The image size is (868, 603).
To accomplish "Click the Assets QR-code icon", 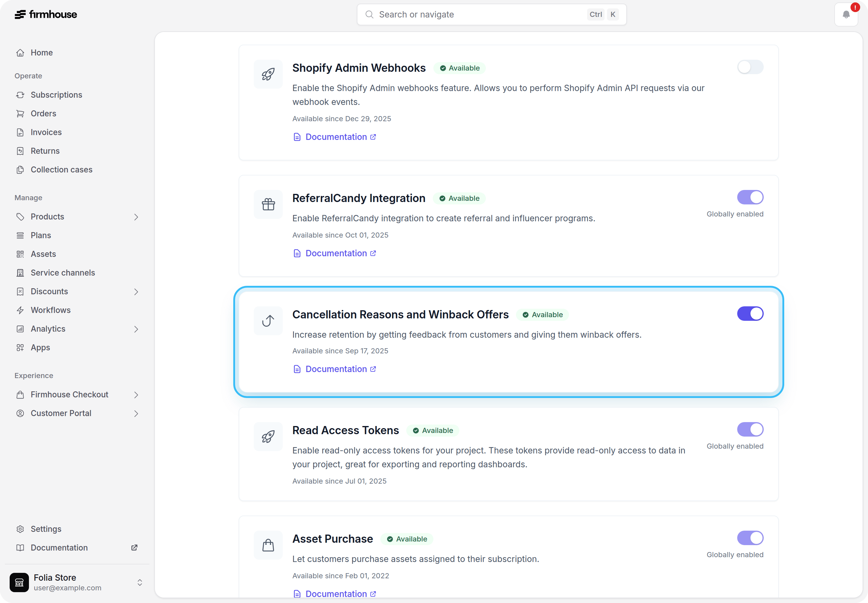I will (20, 254).
